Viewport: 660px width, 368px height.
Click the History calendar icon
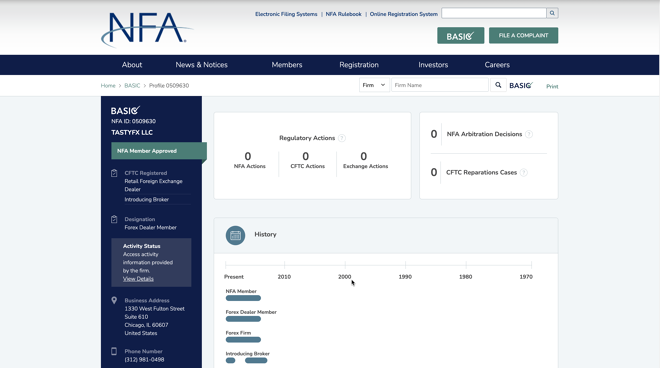tap(235, 235)
